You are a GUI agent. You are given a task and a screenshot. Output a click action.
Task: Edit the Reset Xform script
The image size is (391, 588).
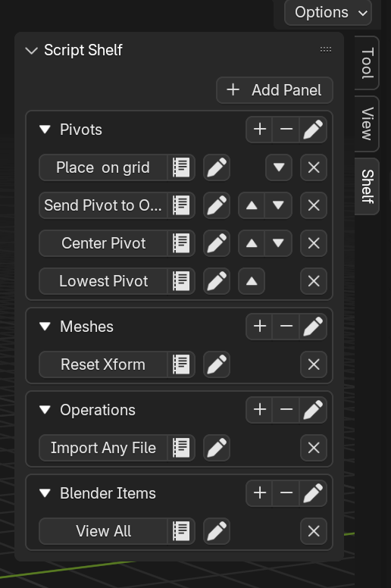click(x=217, y=364)
